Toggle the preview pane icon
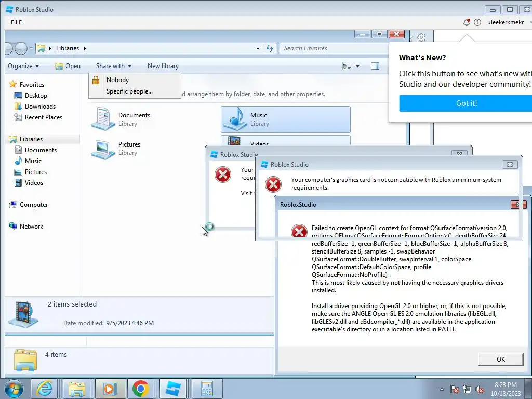The image size is (532, 399). click(375, 66)
